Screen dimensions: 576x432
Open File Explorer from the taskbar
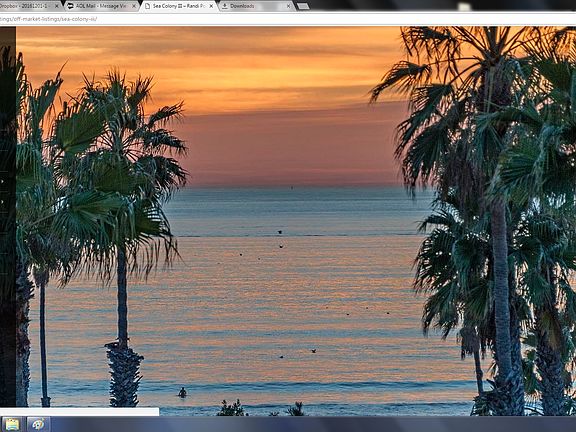(11, 424)
